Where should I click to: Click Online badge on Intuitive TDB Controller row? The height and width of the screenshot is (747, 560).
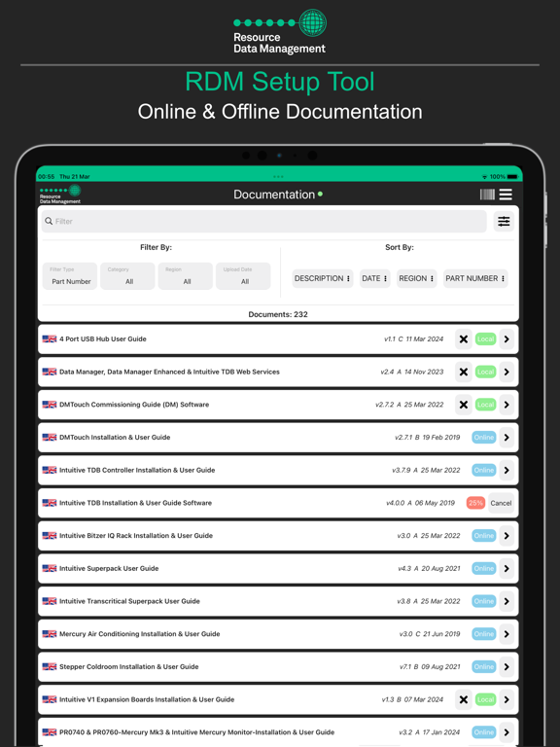tap(484, 470)
